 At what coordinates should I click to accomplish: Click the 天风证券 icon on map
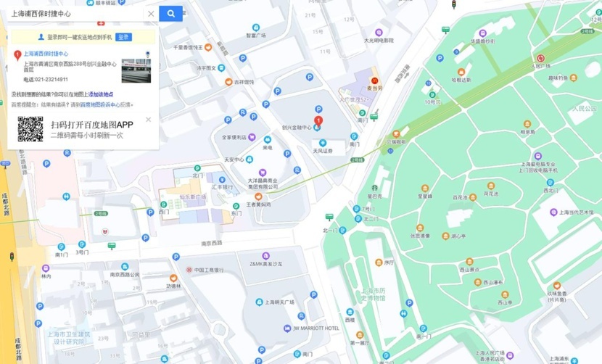323,143
